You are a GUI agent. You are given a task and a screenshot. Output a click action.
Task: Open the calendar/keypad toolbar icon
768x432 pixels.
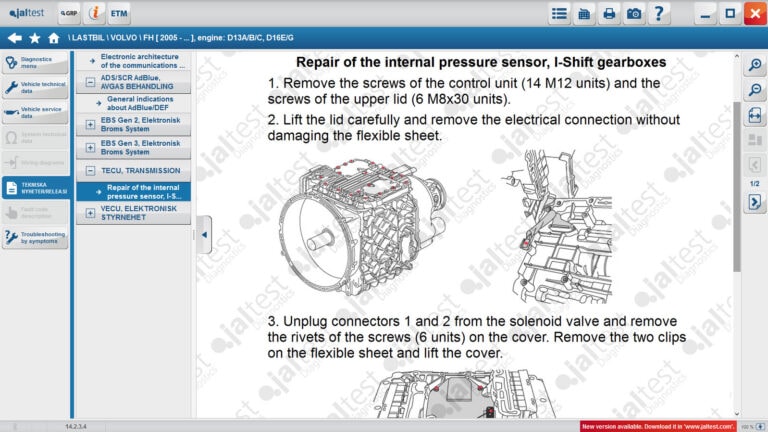584,13
